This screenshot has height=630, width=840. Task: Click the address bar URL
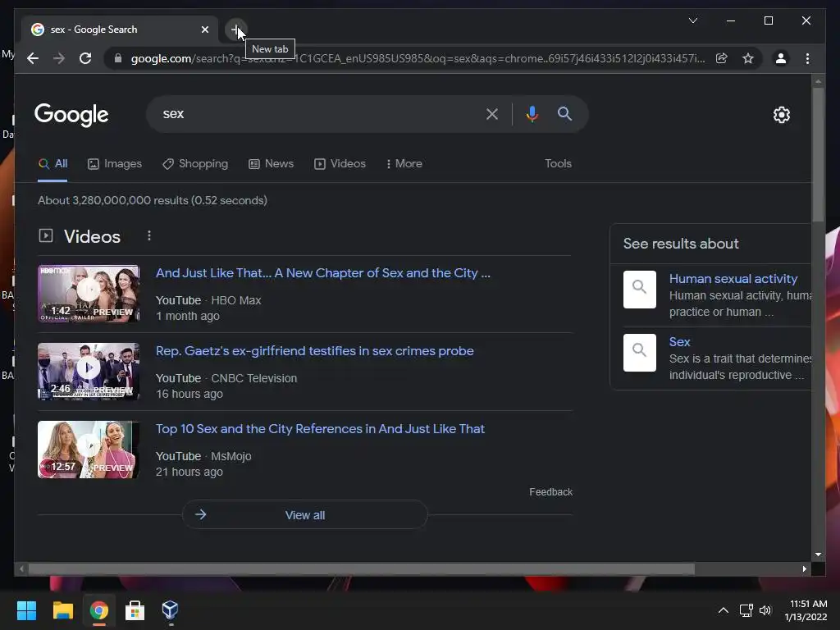418,58
